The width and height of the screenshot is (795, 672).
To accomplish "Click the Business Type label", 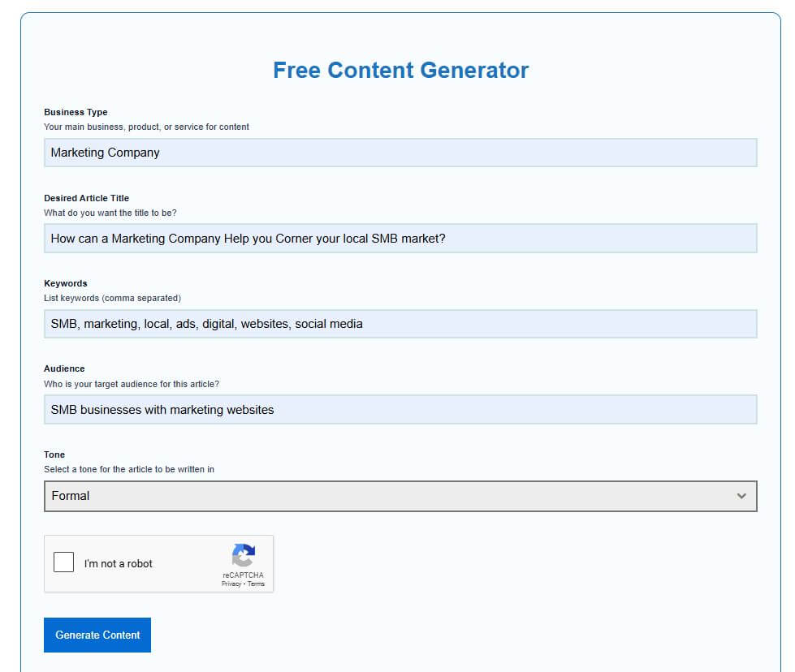I will coord(76,112).
